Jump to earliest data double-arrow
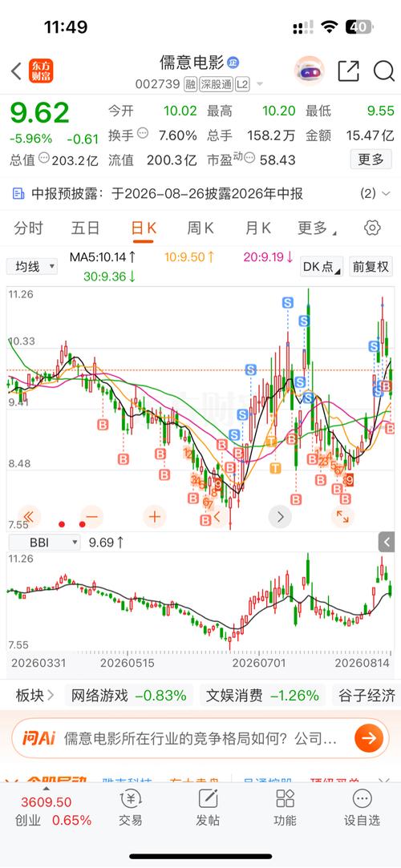The height and width of the screenshot is (868, 401). [29, 517]
